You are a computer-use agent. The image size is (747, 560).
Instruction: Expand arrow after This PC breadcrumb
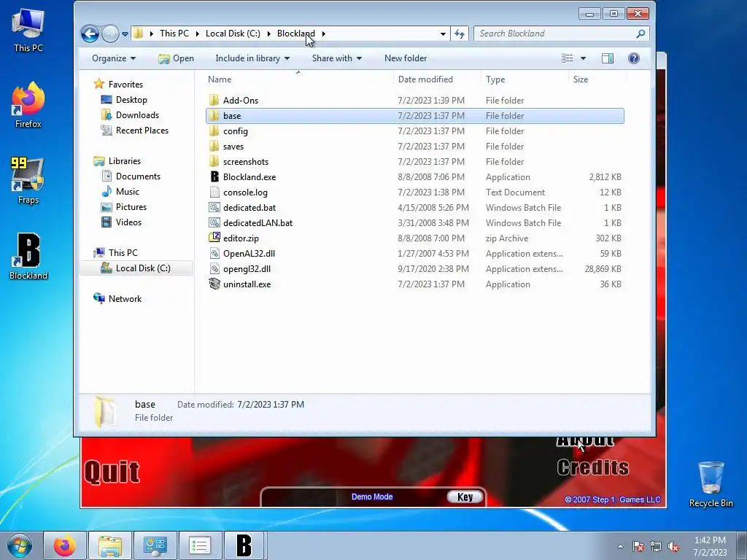(197, 34)
